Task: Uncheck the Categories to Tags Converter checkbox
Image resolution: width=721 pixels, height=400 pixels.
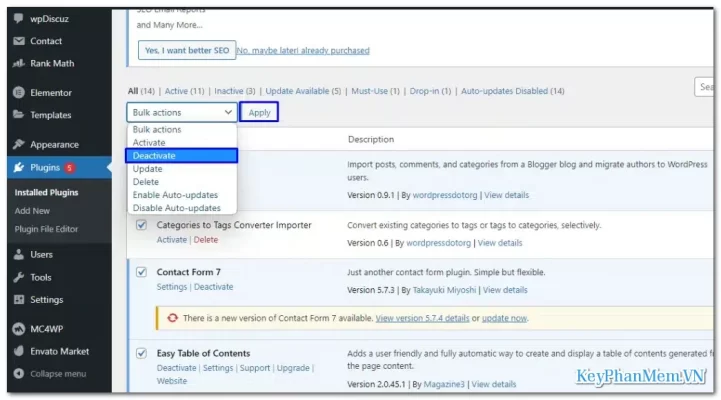Action: [141, 225]
